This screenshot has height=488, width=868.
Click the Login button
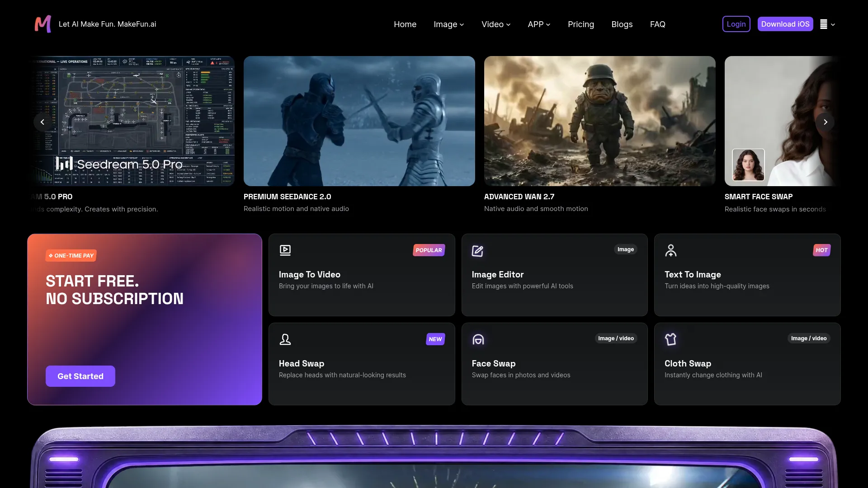(x=736, y=24)
